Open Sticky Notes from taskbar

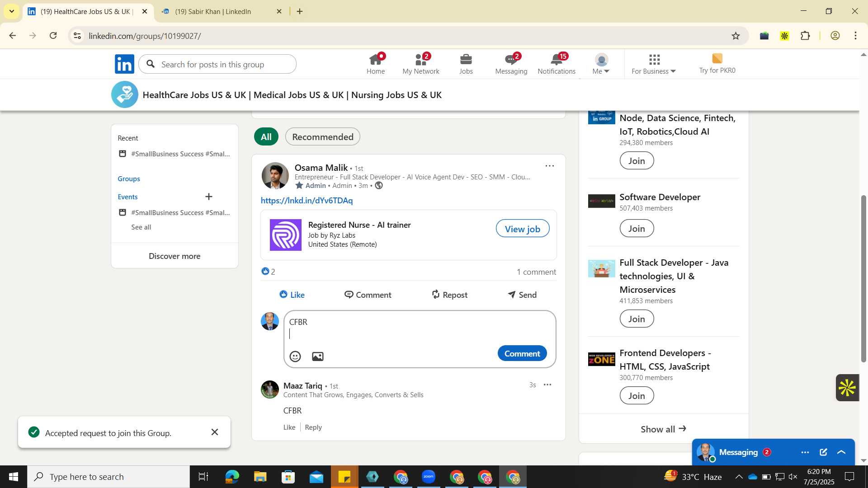pyautogui.click(x=344, y=477)
